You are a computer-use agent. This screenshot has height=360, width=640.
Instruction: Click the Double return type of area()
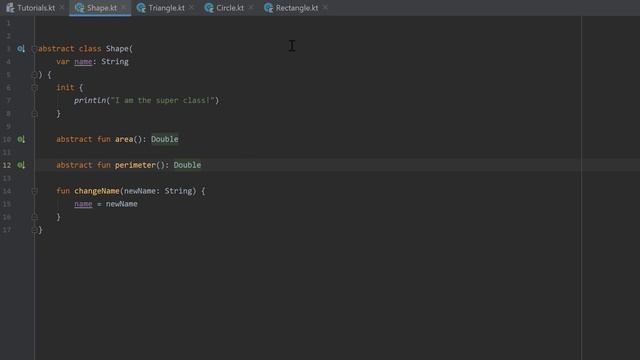[165, 139]
